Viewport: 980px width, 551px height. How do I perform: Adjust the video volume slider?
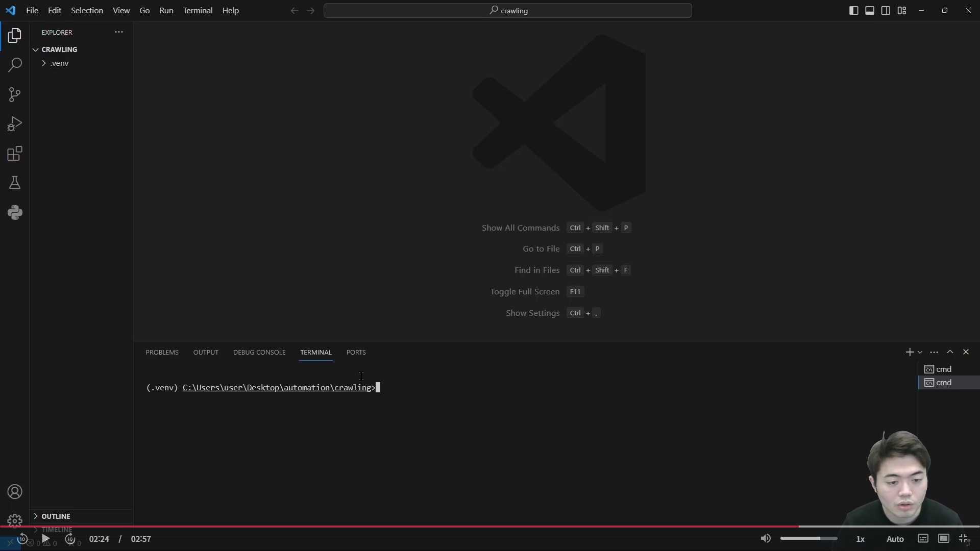[808, 539]
